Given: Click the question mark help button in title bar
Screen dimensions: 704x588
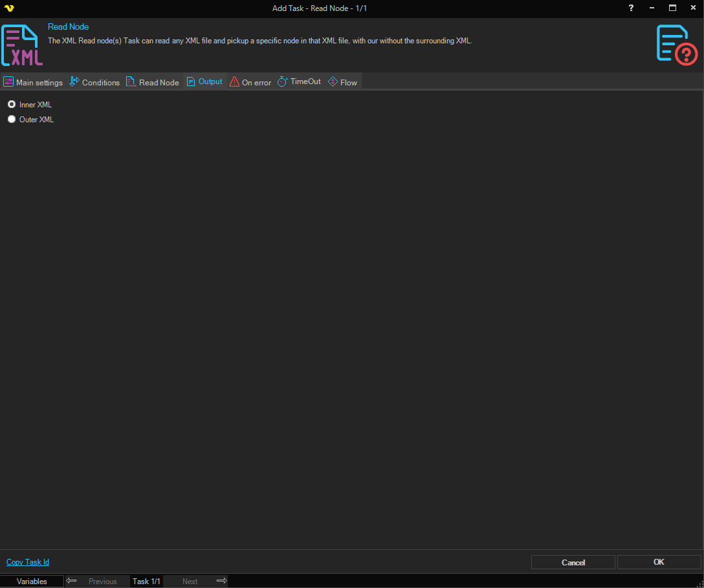Looking at the screenshot, I should pyautogui.click(x=631, y=8).
